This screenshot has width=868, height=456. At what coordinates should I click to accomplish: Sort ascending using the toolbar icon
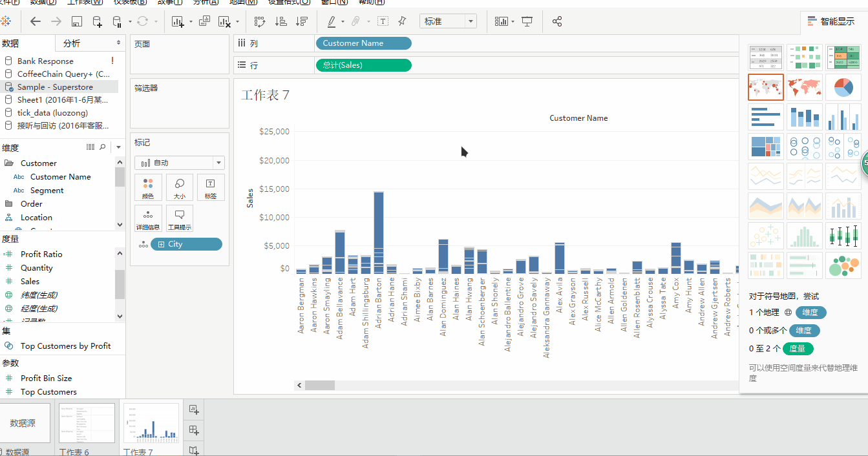[281, 21]
